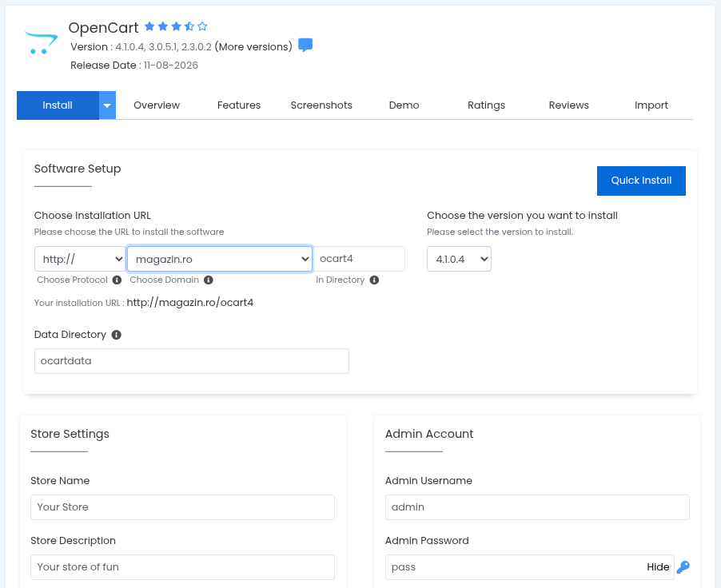This screenshot has width=721, height=588.
Task: Click the second rating star
Action: [x=163, y=26]
